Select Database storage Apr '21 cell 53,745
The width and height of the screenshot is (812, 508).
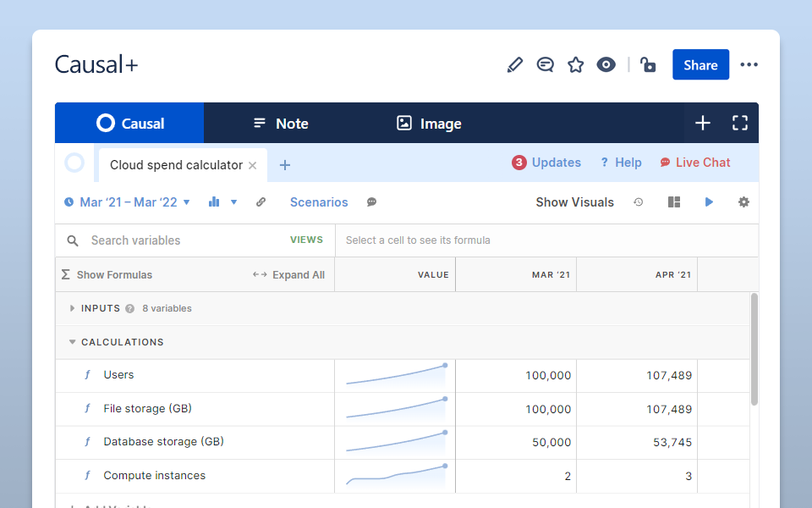[637, 442]
